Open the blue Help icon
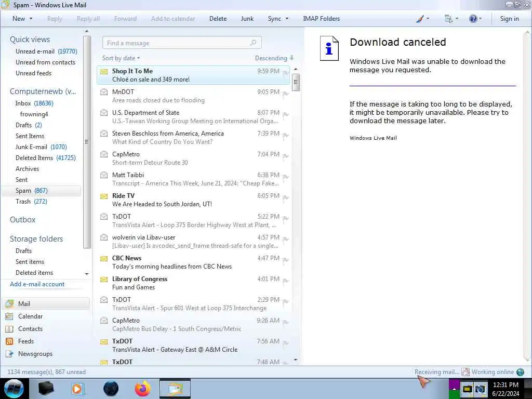This screenshot has width=532, height=399. click(473, 19)
